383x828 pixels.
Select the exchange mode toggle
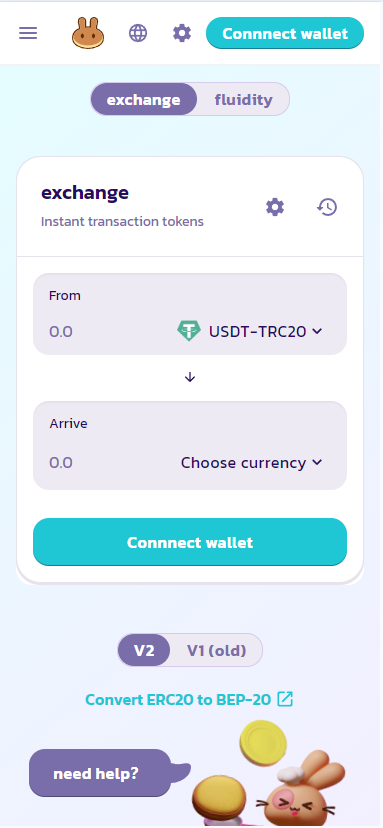point(144,99)
